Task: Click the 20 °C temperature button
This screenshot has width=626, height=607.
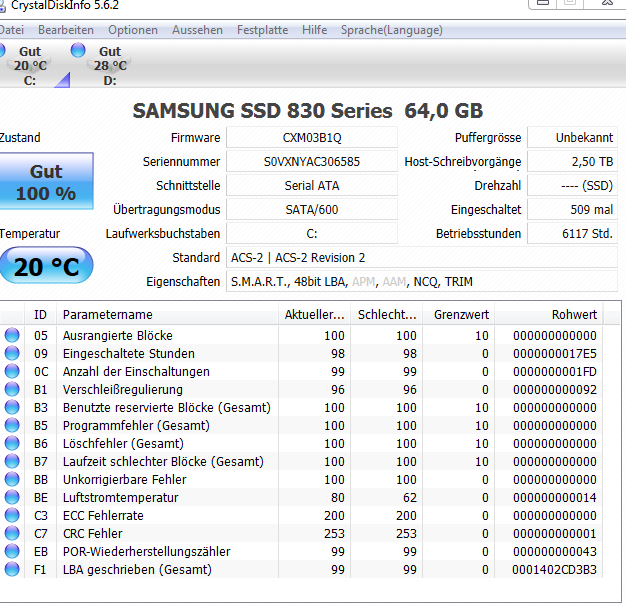Action: coord(46,266)
